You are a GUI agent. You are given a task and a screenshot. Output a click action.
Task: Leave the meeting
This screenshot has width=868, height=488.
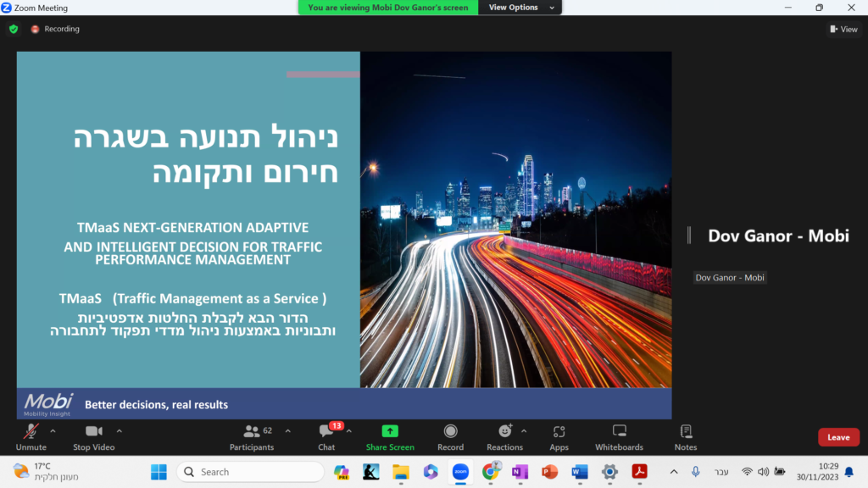click(x=838, y=437)
